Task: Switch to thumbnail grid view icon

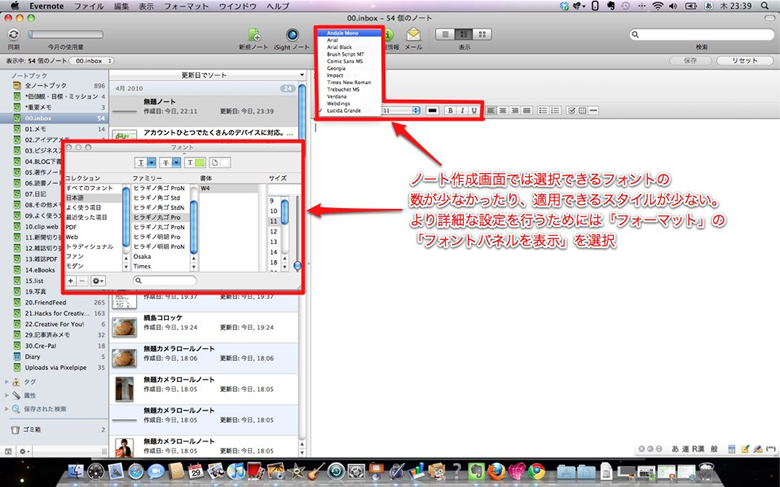Action: coord(482,34)
